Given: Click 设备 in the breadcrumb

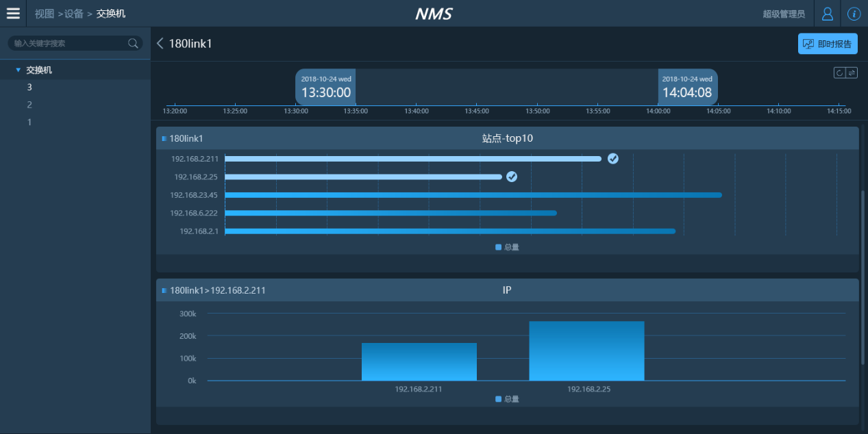Looking at the screenshot, I should [x=74, y=14].
